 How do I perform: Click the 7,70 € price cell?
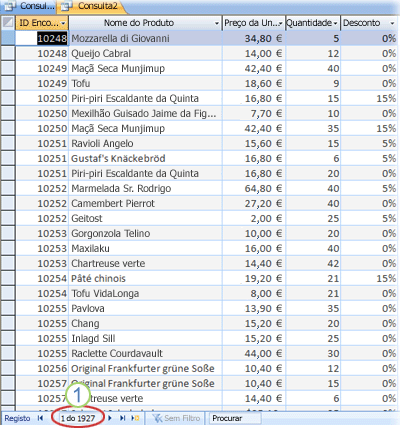click(254, 113)
